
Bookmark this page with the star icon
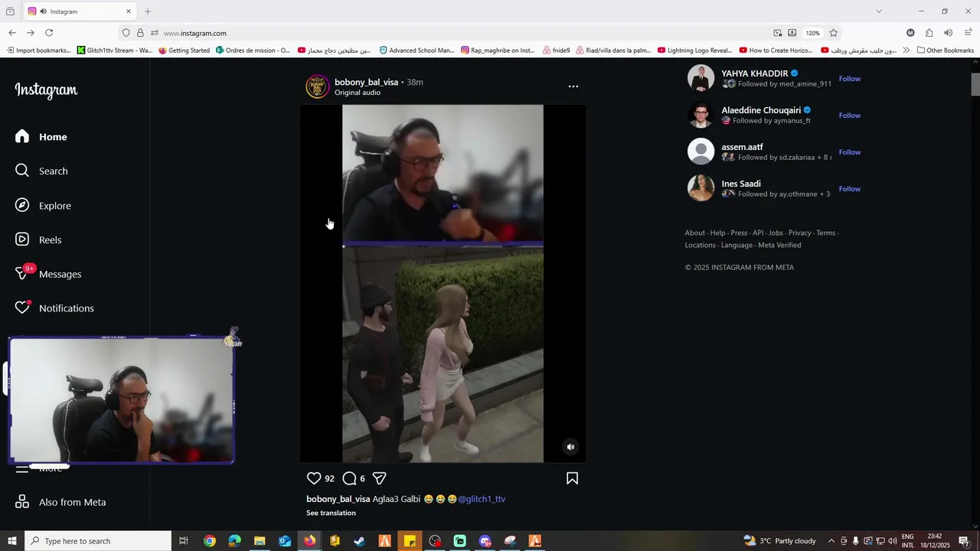(x=834, y=33)
